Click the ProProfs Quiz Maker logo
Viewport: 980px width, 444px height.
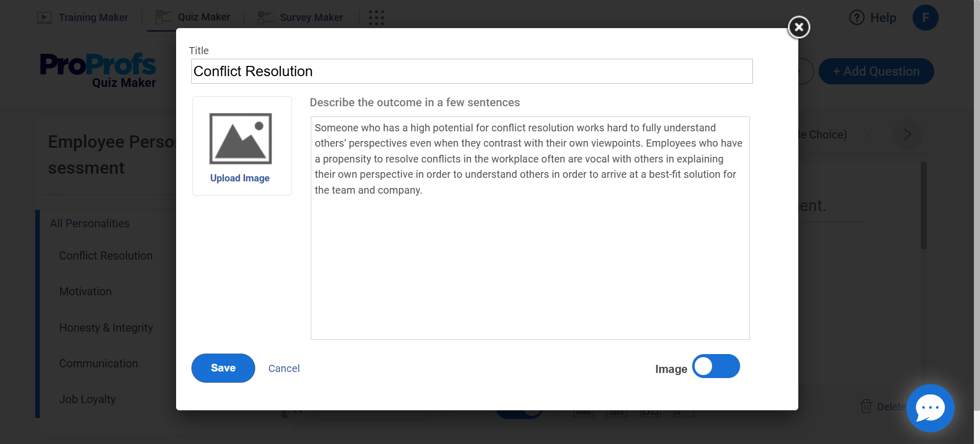click(x=98, y=71)
